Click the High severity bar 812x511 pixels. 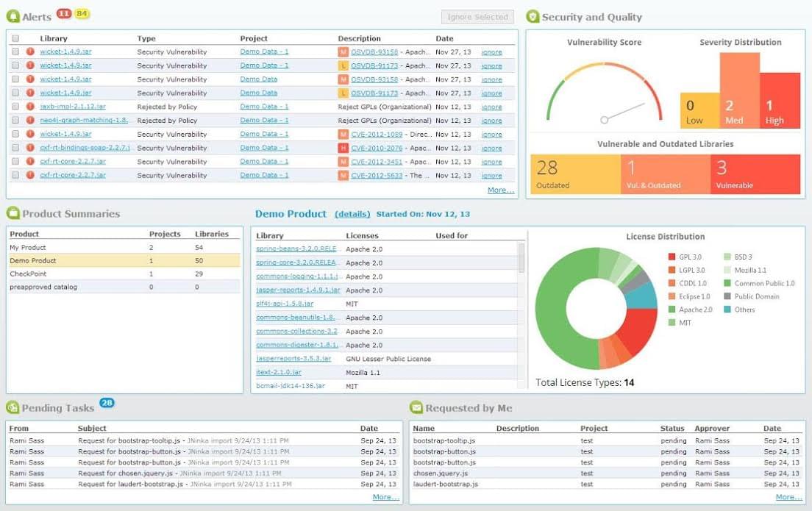pos(780,101)
